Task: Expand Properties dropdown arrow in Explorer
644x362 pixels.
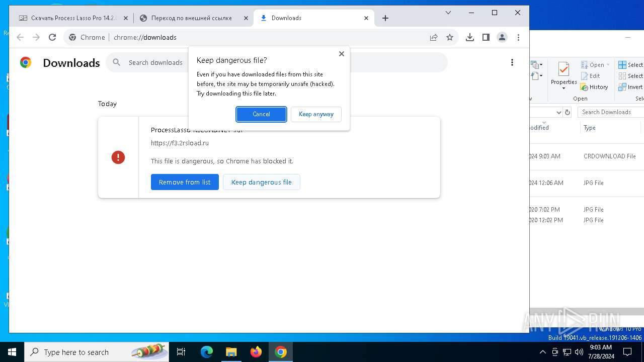Action: click(563, 88)
